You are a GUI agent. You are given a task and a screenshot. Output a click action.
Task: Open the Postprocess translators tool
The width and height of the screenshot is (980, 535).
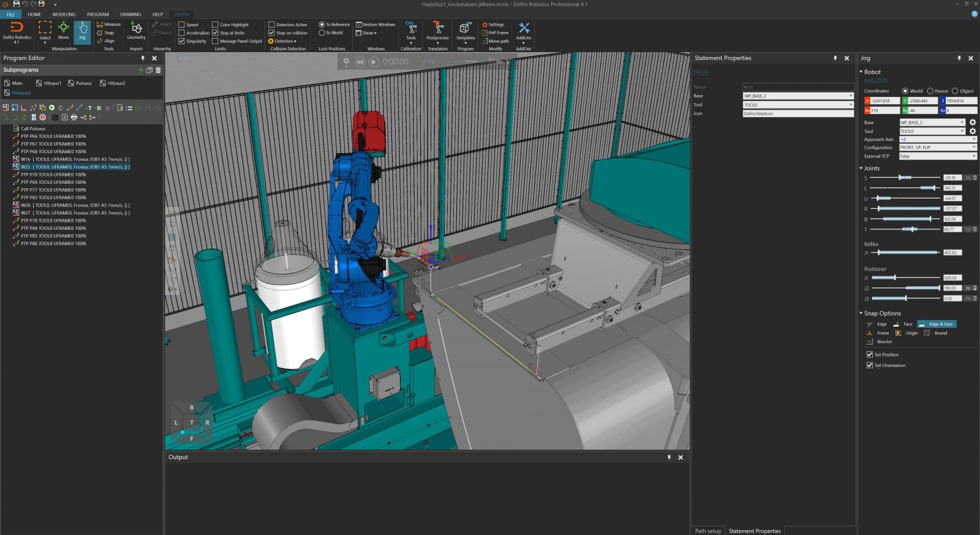click(x=437, y=30)
